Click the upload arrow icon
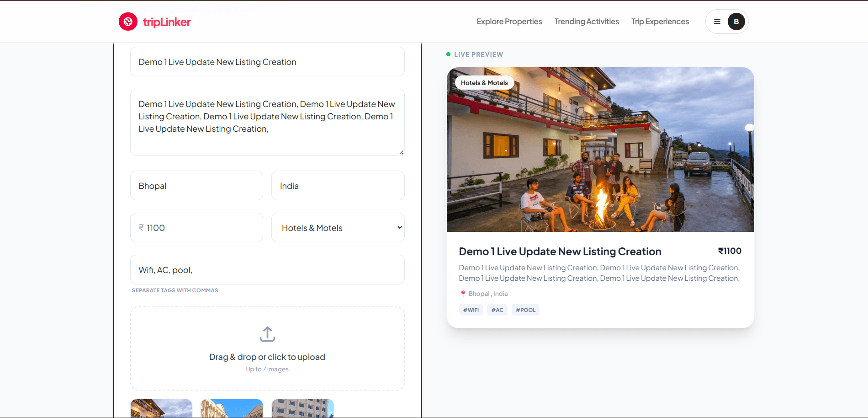The width and height of the screenshot is (868, 418). pos(267,334)
